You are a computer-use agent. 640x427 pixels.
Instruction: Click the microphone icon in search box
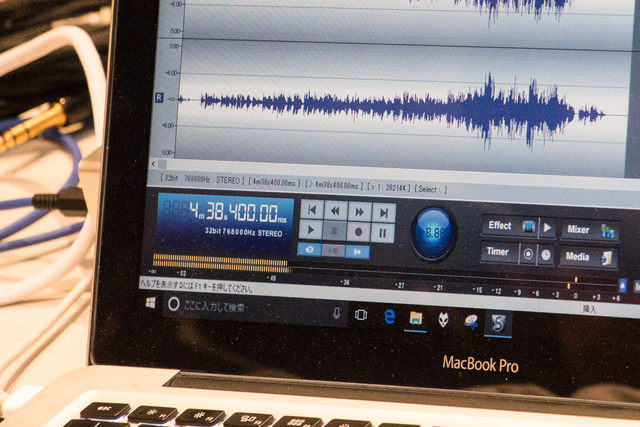(x=336, y=314)
